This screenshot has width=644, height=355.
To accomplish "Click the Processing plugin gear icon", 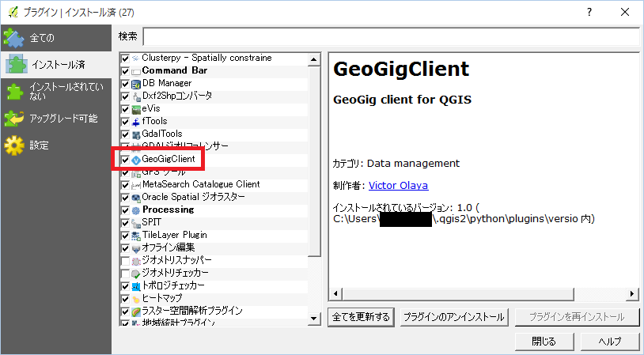I will pos(136,210).
